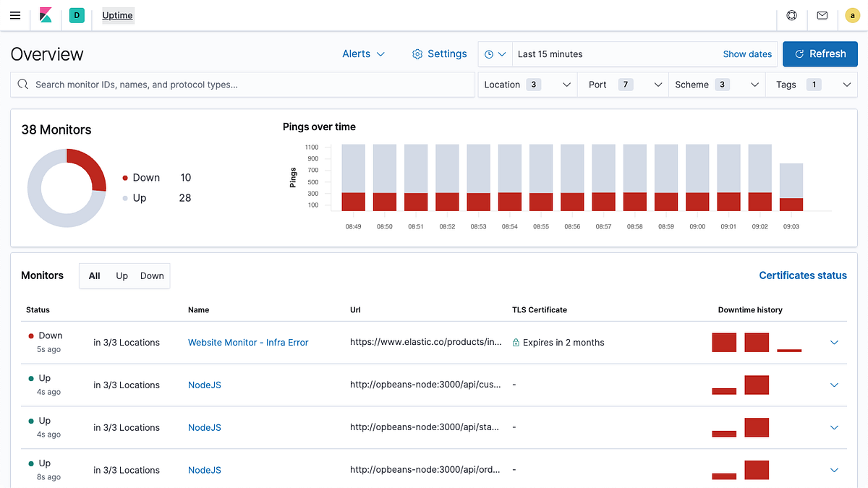Open the Kibana navigation hamburger menu

pos(15,15)
